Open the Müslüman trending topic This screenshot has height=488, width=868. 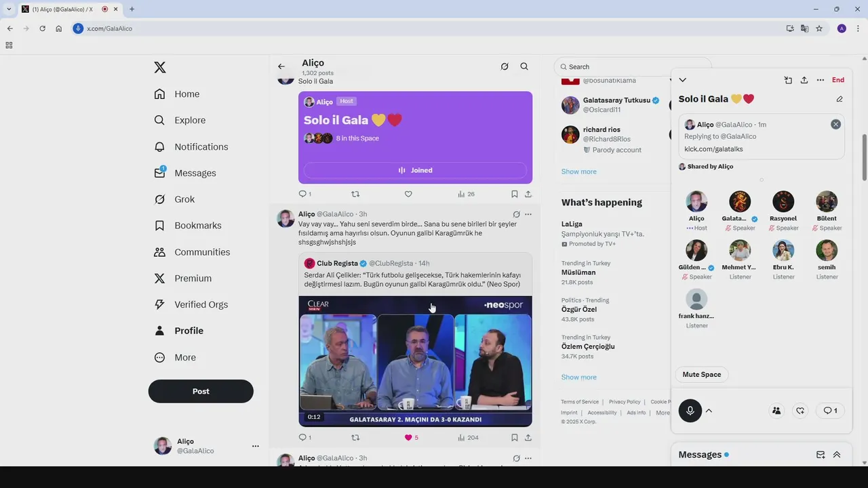point(578,272)
